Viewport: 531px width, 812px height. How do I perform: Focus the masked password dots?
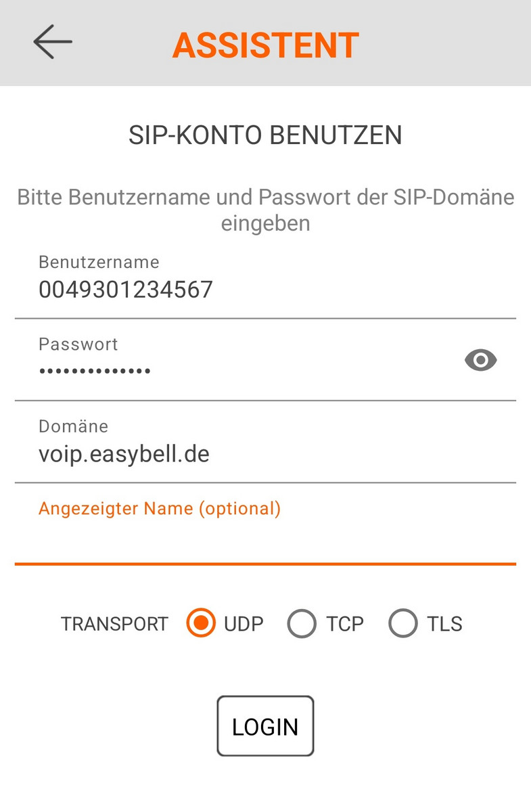pyautogui.click(x=95, y=371)
